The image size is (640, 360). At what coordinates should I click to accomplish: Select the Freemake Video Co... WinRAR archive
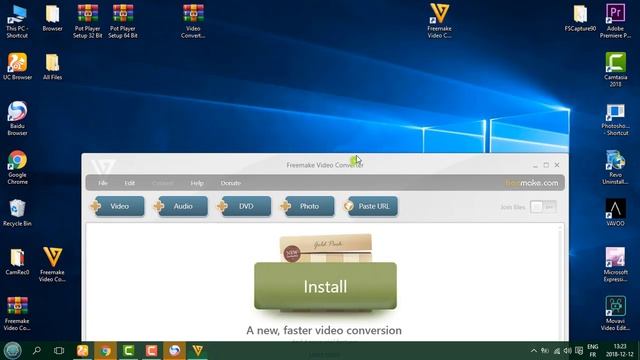click(17, 313)
